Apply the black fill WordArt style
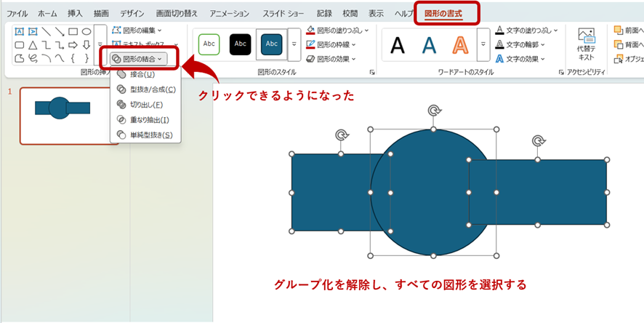Image resolution: width=644 pixels, height=323 pixels. [x=398, y=45]
